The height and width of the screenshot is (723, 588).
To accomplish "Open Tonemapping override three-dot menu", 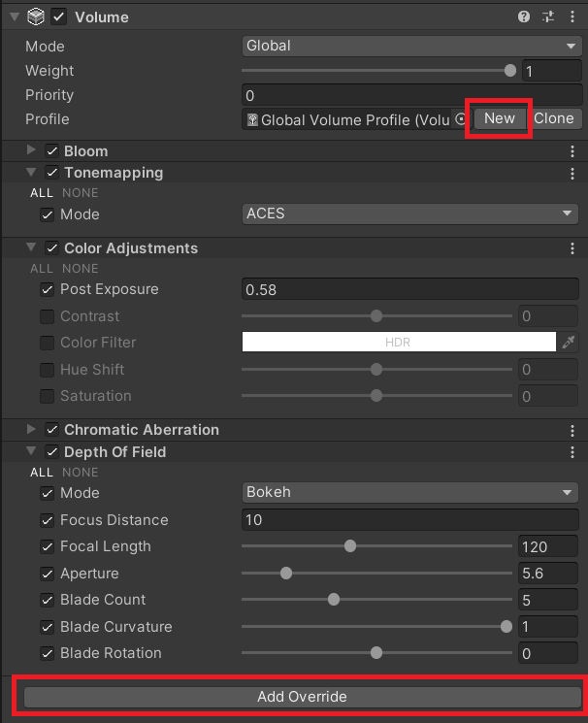I will [572, 174].
